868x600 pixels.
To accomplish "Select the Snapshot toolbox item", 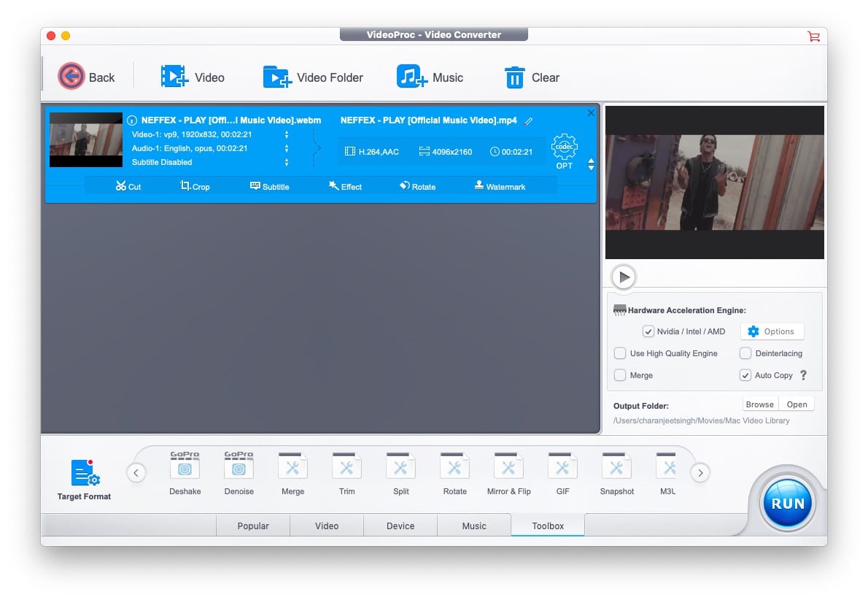I will (x=616, y=473).
